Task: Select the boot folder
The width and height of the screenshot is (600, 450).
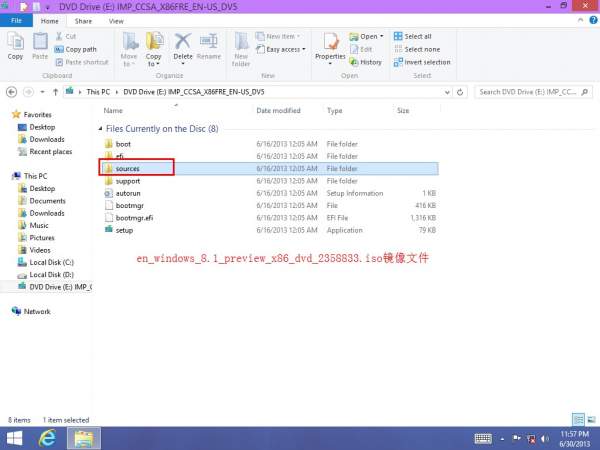Action: pos(123,144)
